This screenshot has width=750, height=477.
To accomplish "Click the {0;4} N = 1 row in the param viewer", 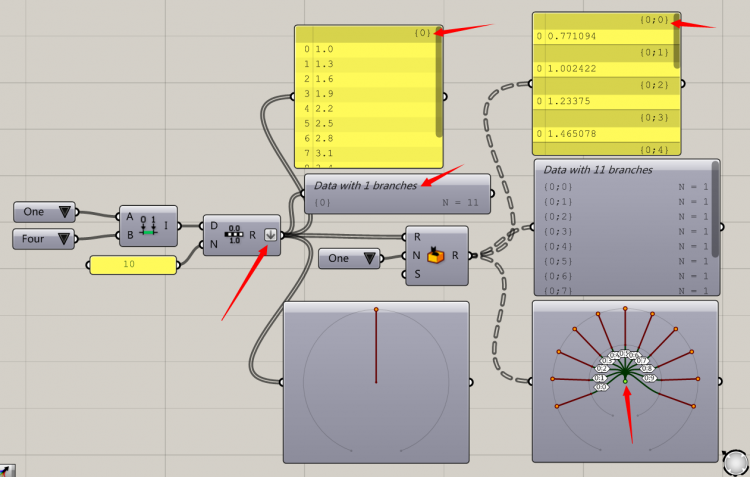I will (x=626, y=246).
